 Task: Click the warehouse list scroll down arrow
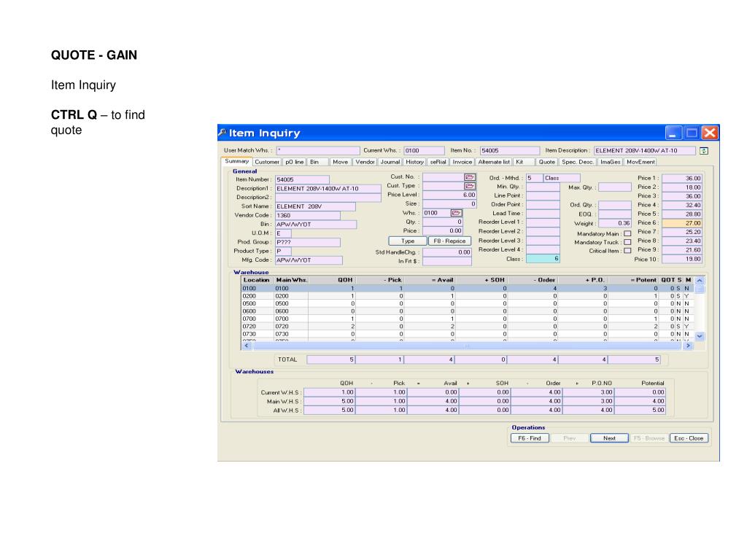point(700,335)
